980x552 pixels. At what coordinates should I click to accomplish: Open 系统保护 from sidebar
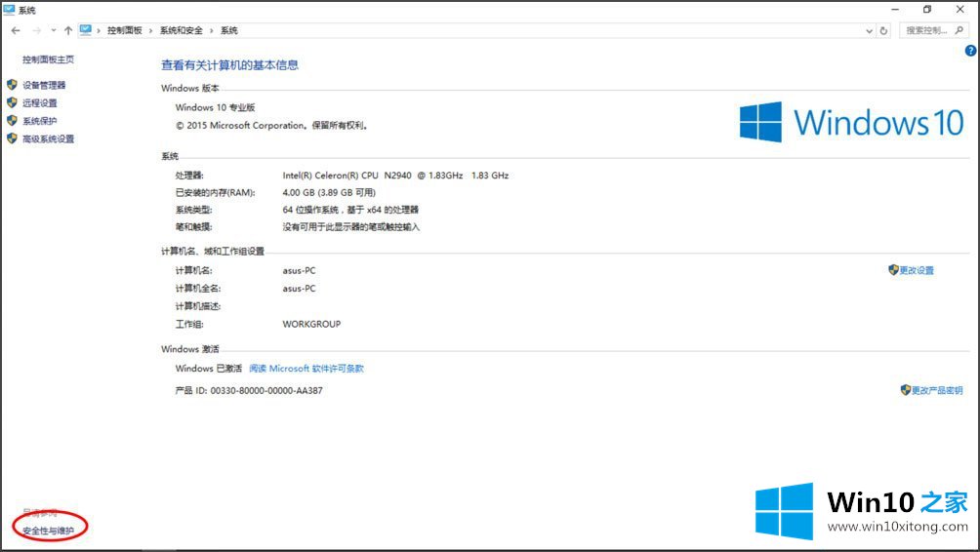(x=39, y=121)
